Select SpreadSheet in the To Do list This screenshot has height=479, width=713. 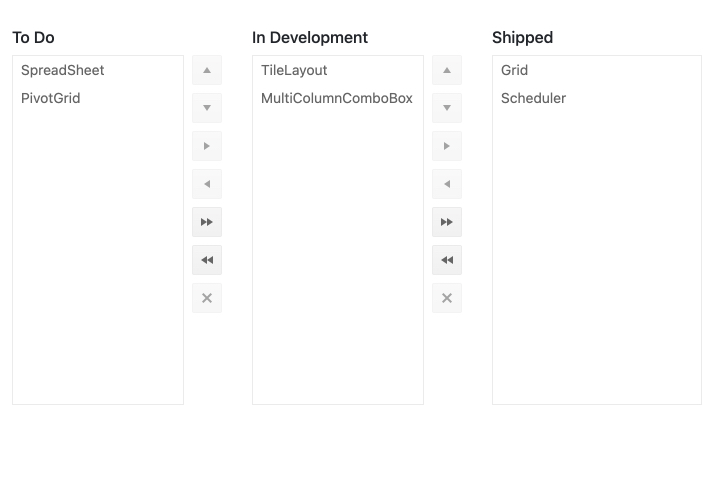(x=63, y=70)
